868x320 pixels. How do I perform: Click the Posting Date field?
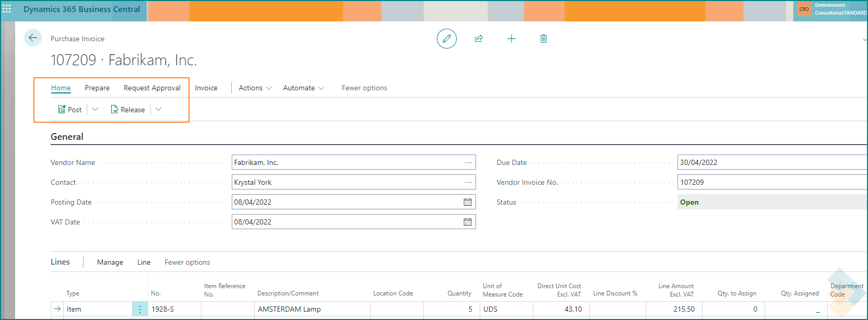point(353,202)
